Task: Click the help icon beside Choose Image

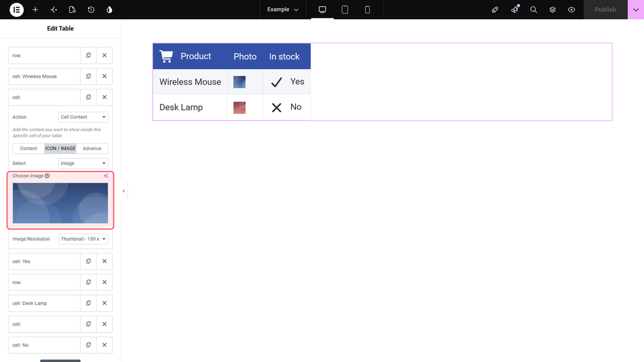Action: (x=47, y=176)
